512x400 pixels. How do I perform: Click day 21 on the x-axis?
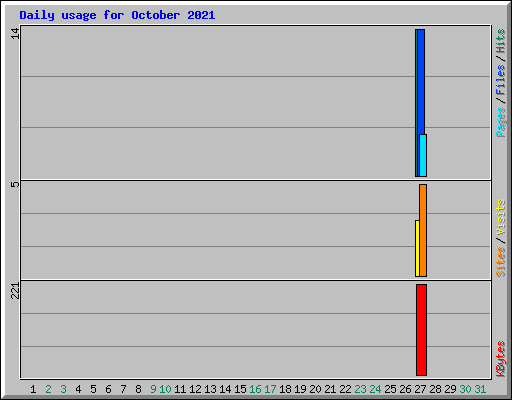point(330,389)
